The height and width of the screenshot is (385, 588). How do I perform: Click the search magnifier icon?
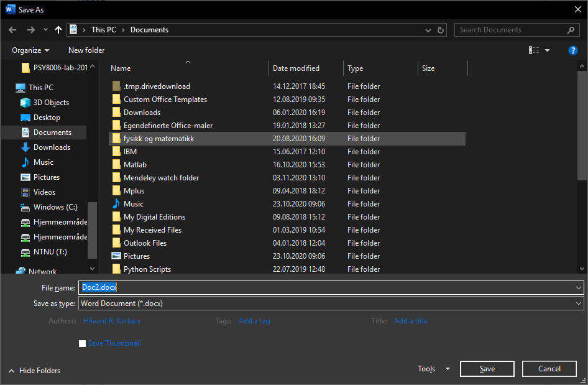571,30
